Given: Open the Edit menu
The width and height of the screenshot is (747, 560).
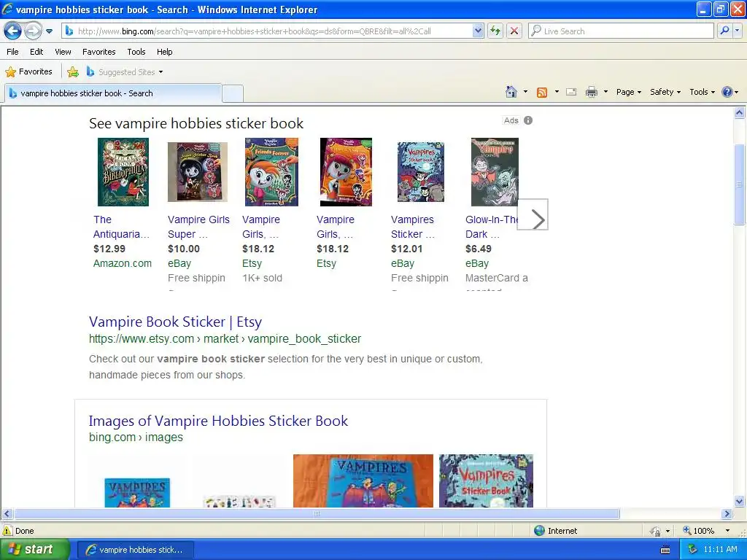Looking at the screenshot, I should (36, 52).
